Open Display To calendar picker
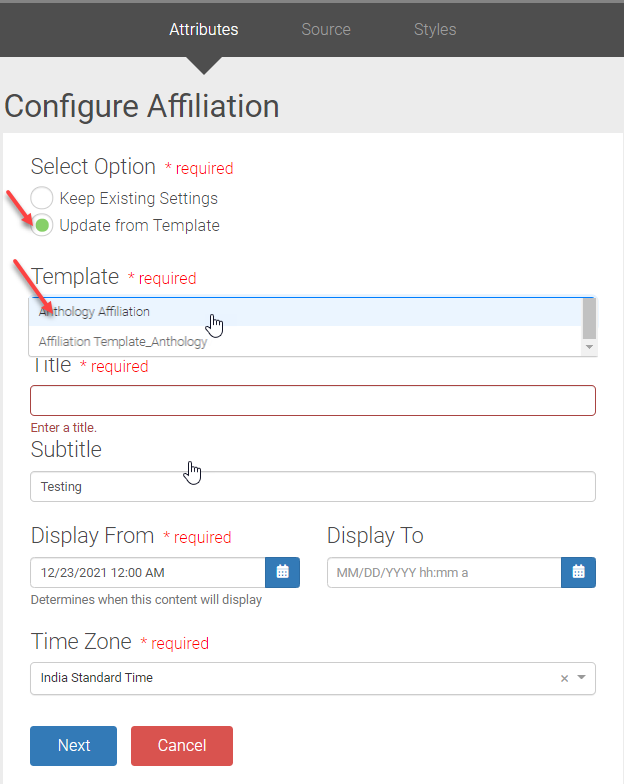Viewport: 624px width, 784px height. tap(578, 572)
